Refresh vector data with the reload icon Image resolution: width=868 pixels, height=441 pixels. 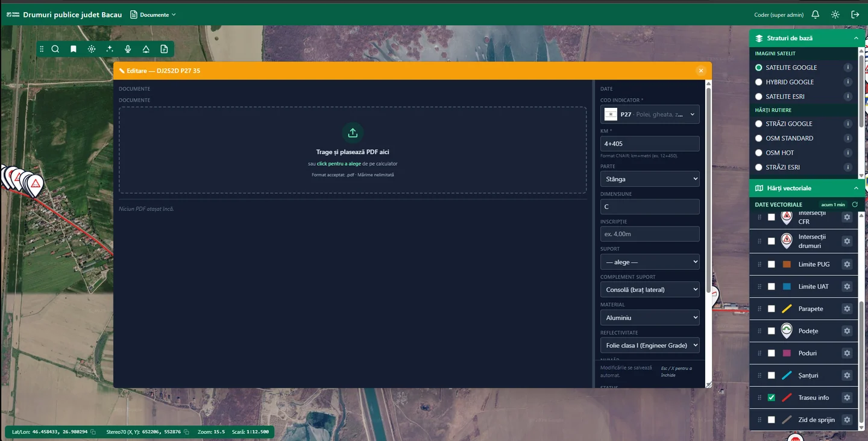(x=854, y=205)
